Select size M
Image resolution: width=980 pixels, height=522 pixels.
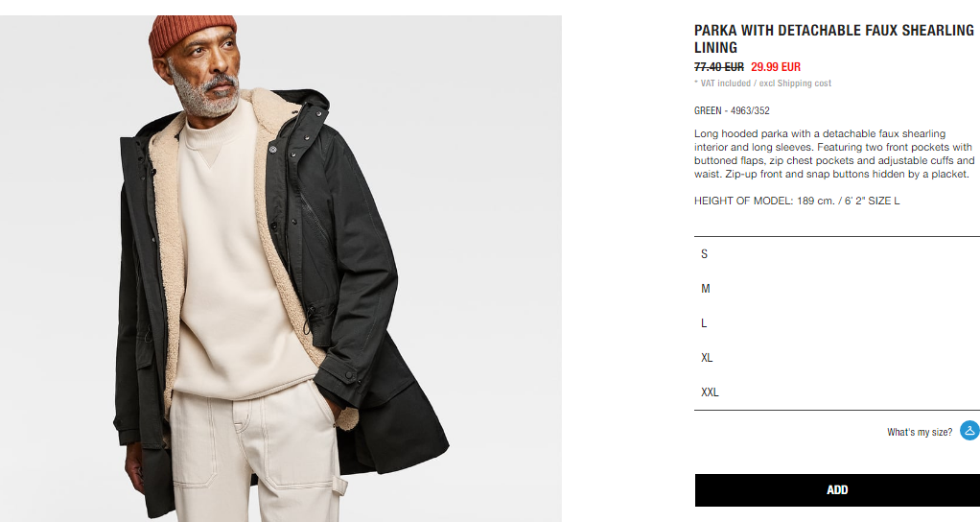837,288
